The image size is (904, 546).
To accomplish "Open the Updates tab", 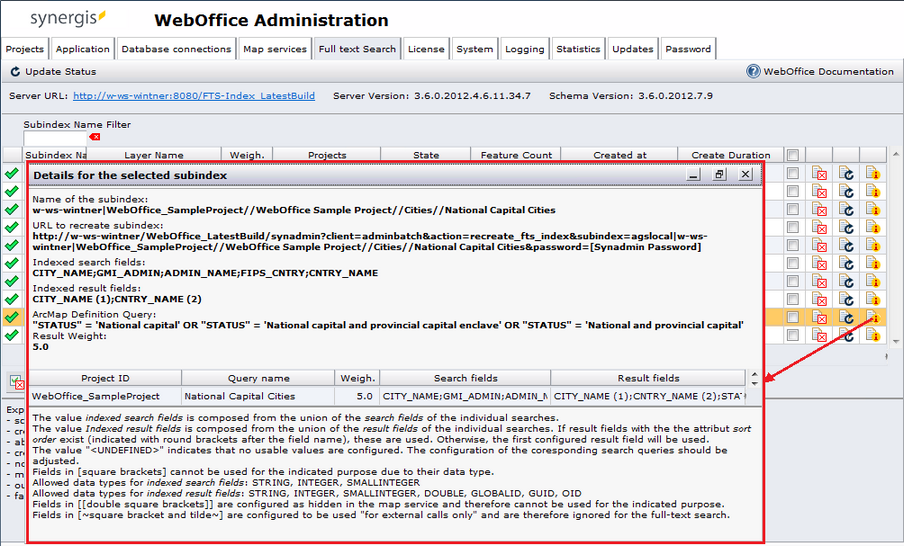I will click(x=632, y=49).
